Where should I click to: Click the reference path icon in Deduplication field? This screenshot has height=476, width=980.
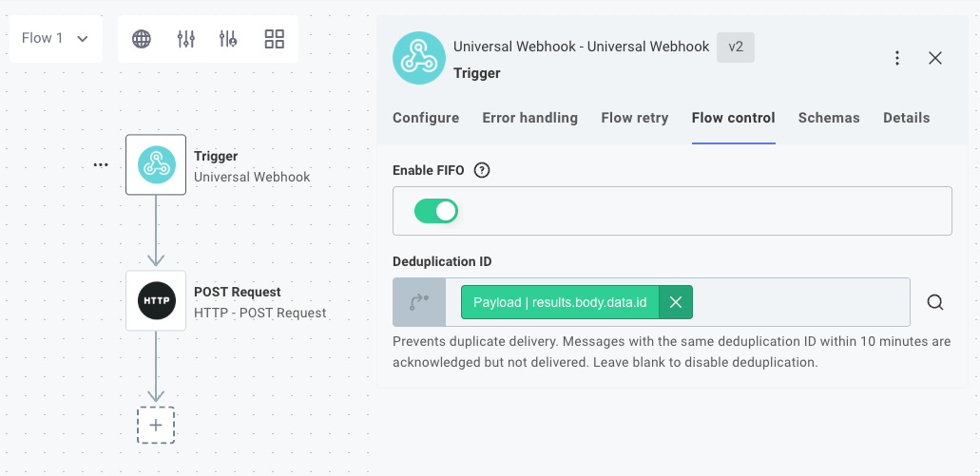coord(419,302)
